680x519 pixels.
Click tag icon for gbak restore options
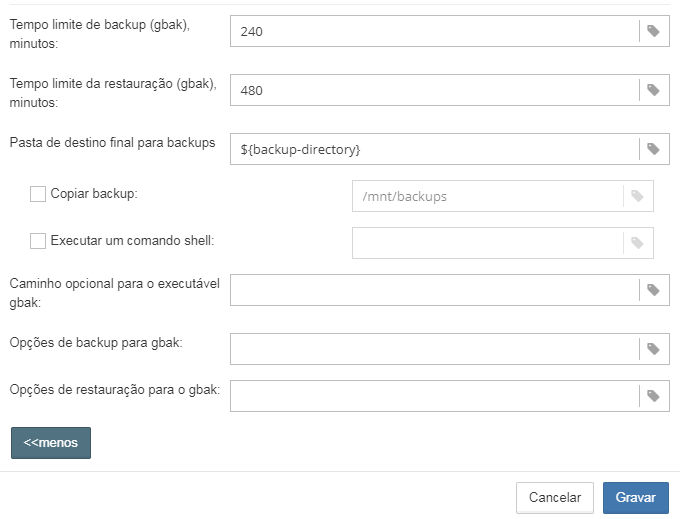(x=653, y=396)
